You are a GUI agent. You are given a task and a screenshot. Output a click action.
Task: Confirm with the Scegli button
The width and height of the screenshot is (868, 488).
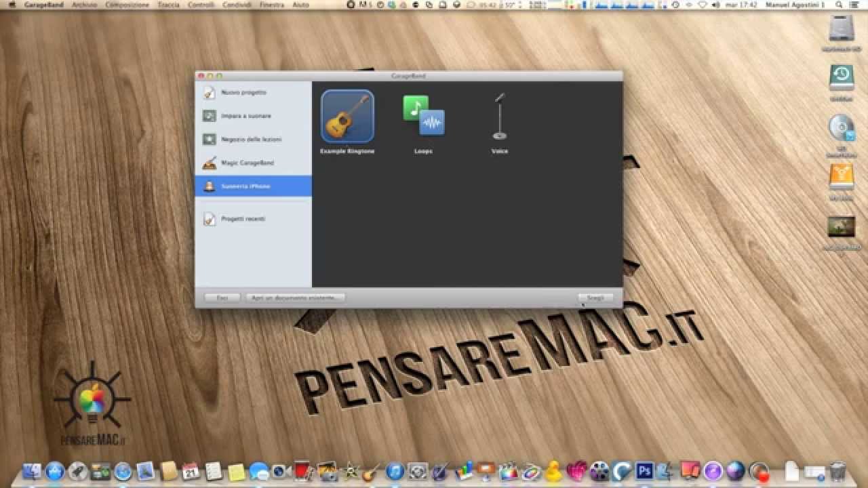(595, 298)
